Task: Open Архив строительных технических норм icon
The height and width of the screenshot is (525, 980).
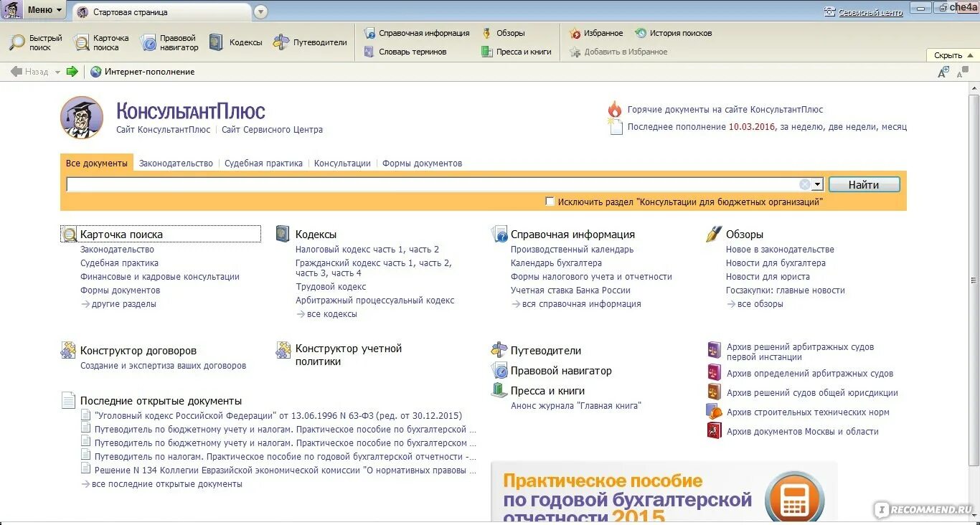Action: coord(714,411)
